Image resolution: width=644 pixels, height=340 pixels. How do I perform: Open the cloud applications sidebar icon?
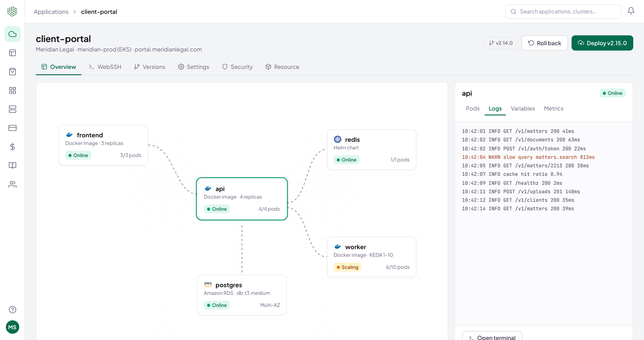12,34
